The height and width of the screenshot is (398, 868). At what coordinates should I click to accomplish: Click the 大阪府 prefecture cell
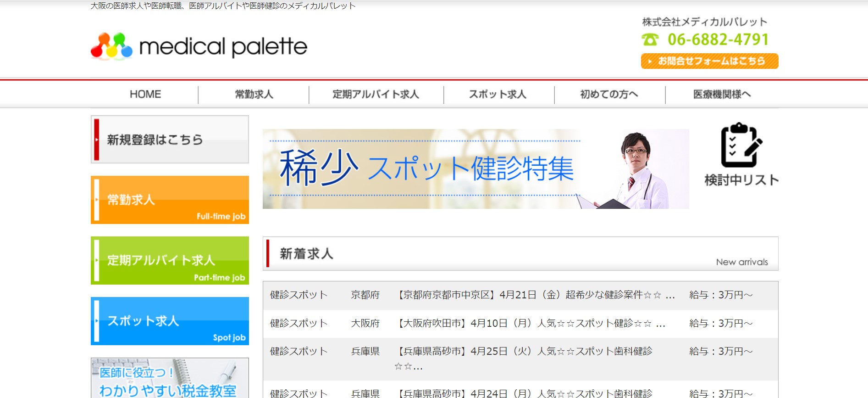click(x=365, y=324)
